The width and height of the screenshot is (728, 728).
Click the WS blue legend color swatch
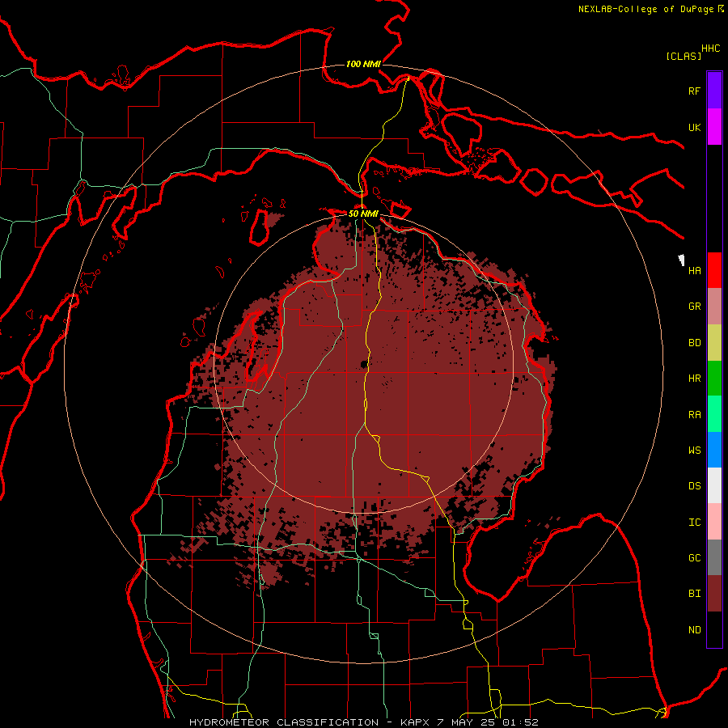(714, 450)
